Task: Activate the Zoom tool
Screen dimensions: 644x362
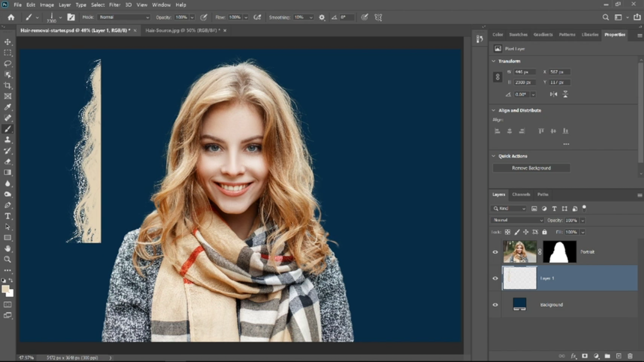Action: click(8, 259)
